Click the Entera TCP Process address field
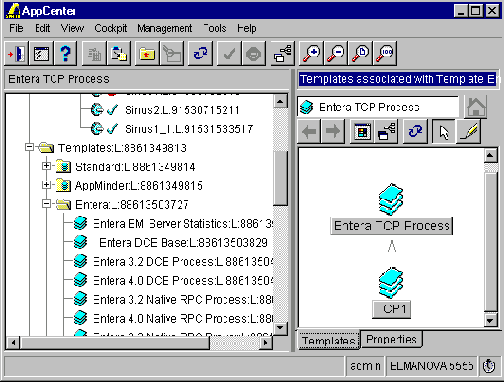The image size is (504, 382). (378, 107)
